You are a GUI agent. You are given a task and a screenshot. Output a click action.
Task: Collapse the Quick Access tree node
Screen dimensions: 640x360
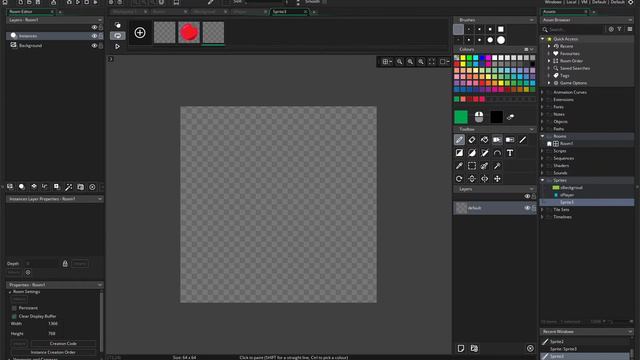click(543, 39)
